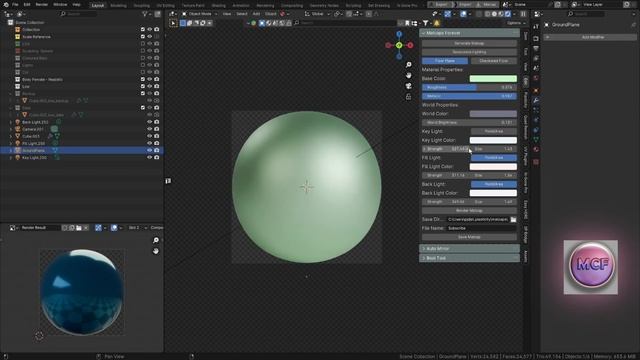Screen dimensions: 640x360
Task: Click the Add Modifier button
Action: tap(590, 37)
